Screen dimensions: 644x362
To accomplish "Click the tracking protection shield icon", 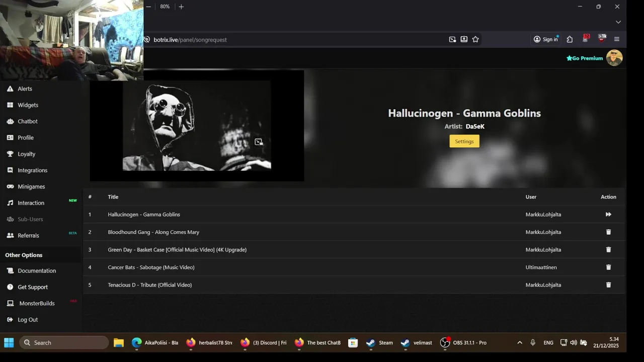I will click(x=147, y=40).
